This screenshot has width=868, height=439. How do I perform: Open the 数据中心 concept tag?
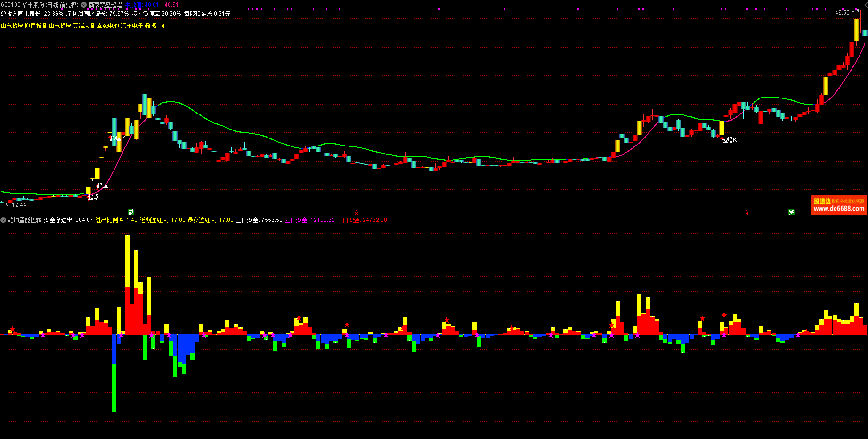click(x=156, y=25)
